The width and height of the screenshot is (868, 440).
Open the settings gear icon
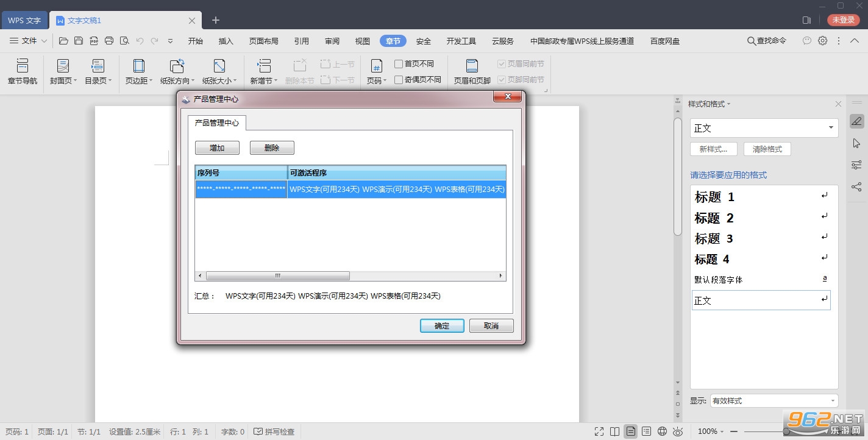tap(823, 41)
